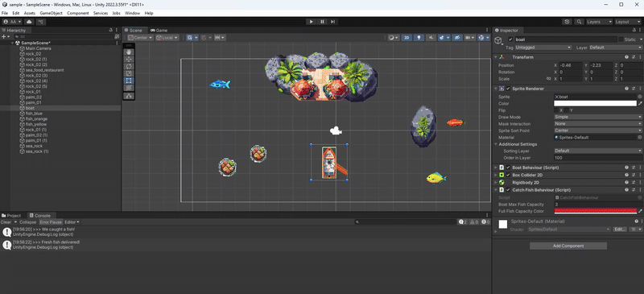Toggle Box Collider 2D enabled checkbox
Viewport: 644px width, 294px height.
508,175
